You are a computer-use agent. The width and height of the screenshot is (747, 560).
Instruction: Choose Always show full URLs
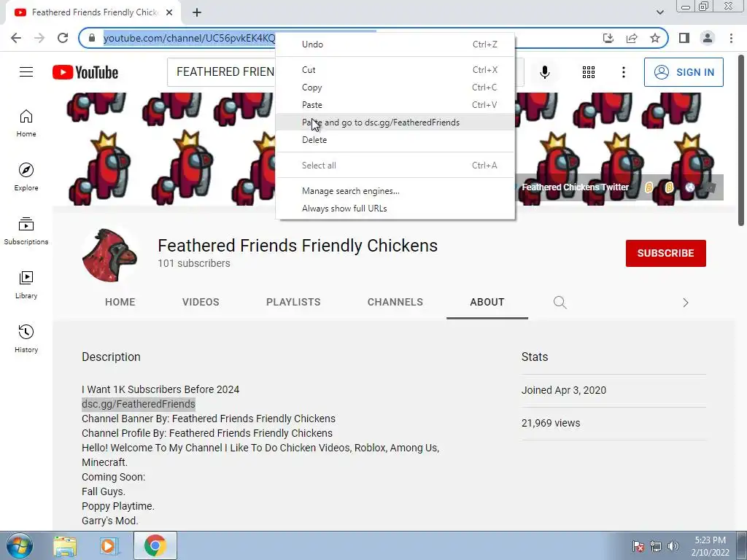click(395, 209)
